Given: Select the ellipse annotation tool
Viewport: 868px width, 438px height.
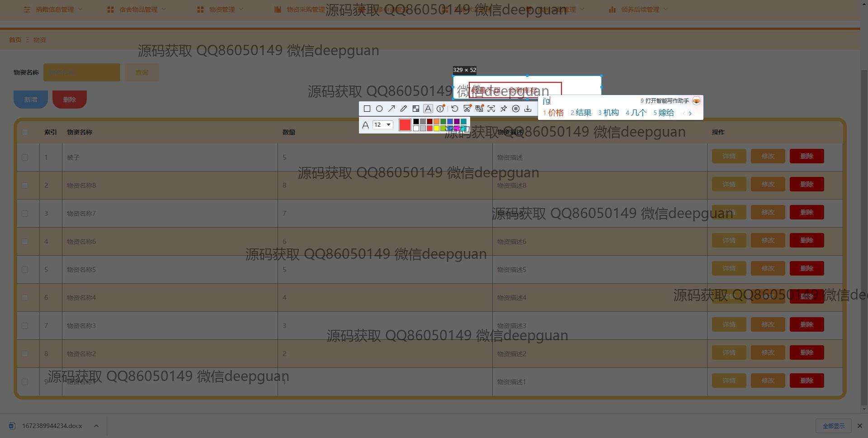Looking at the screenshot, I should (379, 109).
